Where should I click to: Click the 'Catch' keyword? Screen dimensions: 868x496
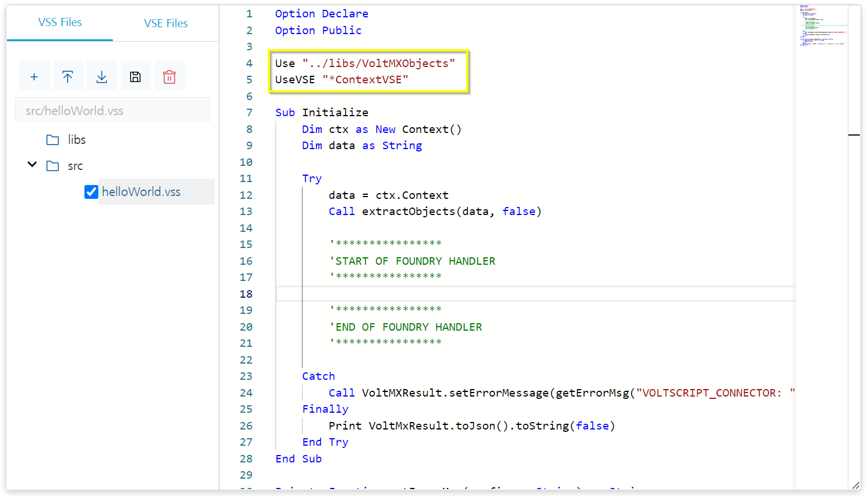(319, 376)
